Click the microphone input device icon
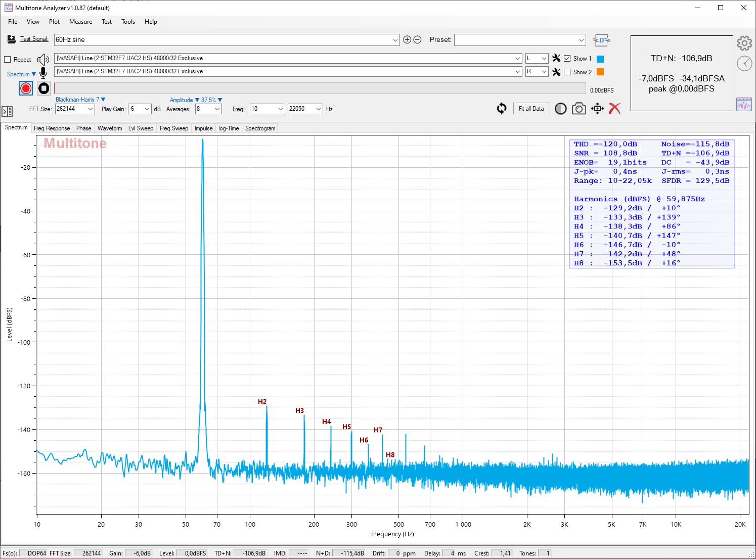This screenshot has width=756, height=559. click(x=43, y=73)
